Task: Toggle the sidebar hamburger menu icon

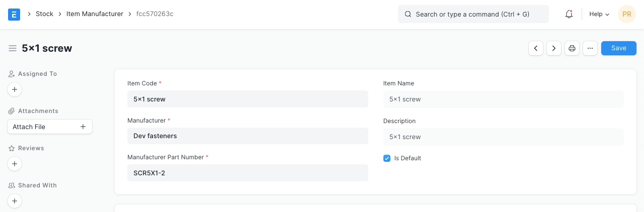Action: [13, 48]
